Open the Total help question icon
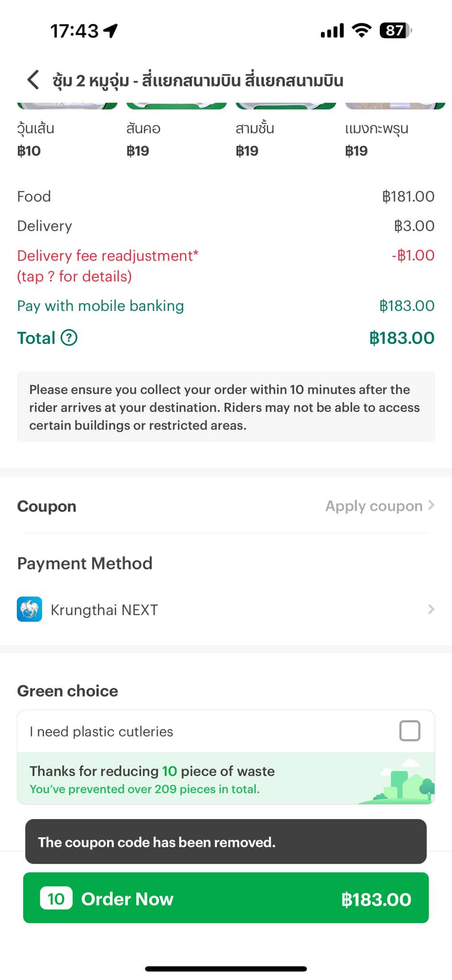The image size is (452, 980). 69,338
